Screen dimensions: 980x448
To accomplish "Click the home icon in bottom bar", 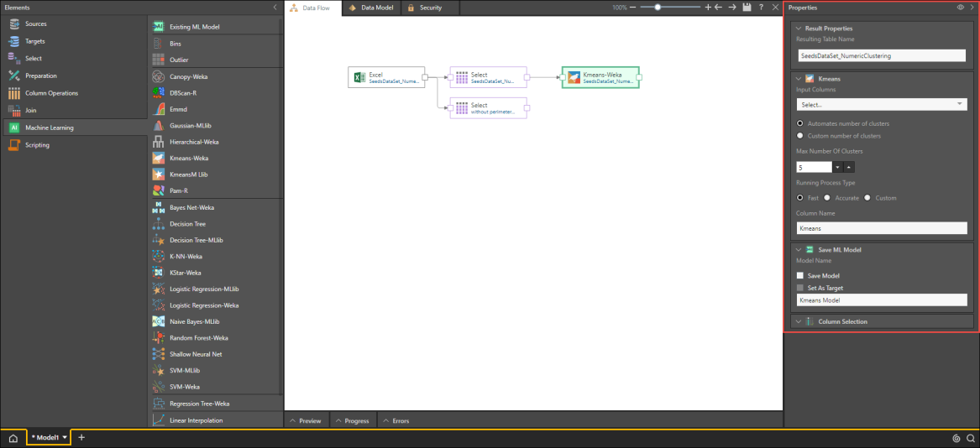I will point(13,438).
